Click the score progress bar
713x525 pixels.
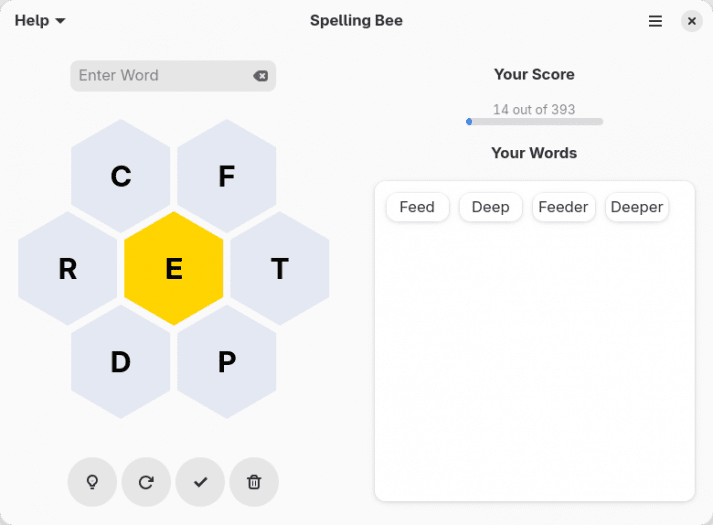point(534,121)
